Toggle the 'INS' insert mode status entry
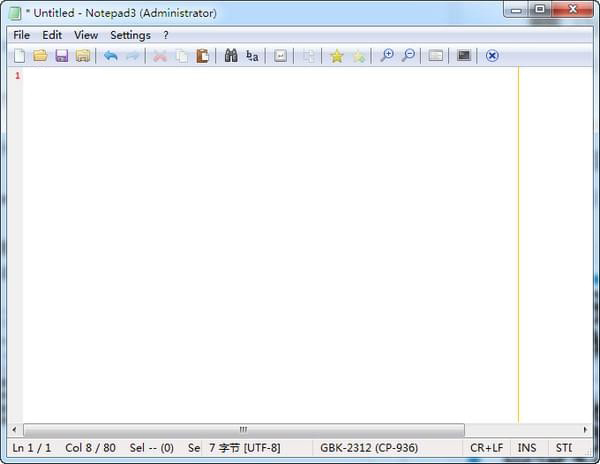The image size is (600, 464). pos(527,448)
